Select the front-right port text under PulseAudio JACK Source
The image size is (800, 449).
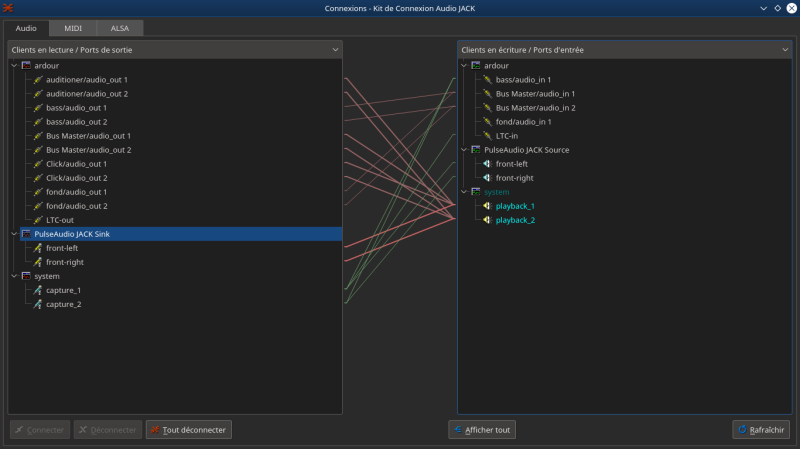(x=514, y=178)
